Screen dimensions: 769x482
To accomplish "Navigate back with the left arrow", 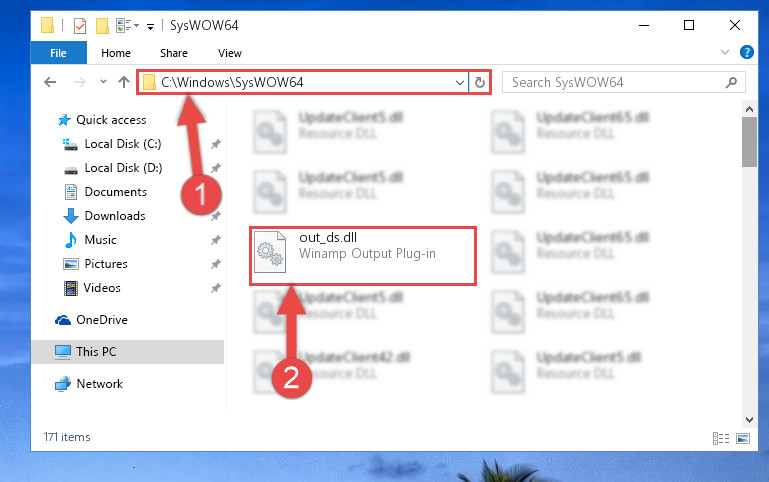I will coord(50,82).
